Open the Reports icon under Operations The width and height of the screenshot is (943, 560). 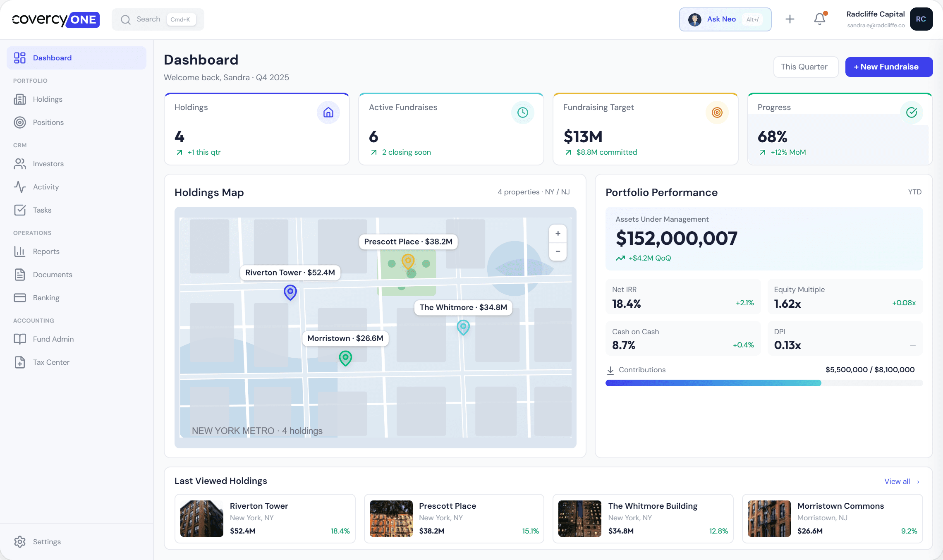[x=19, y=251]
